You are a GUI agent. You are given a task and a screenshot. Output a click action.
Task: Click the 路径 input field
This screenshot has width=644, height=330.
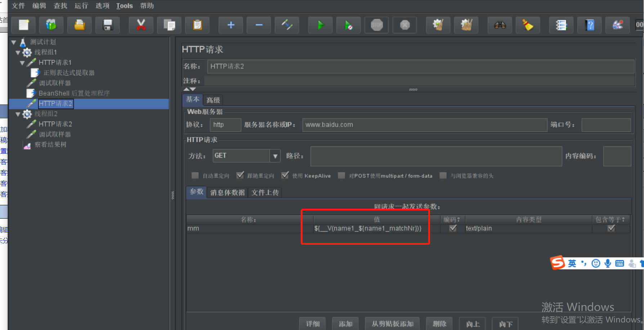[436, 156]
